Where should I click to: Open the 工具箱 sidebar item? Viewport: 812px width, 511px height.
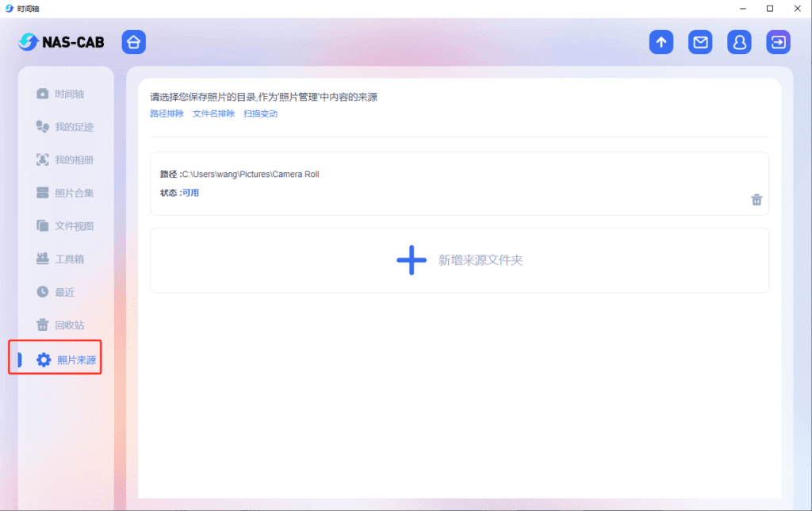[x=60, y=259]
